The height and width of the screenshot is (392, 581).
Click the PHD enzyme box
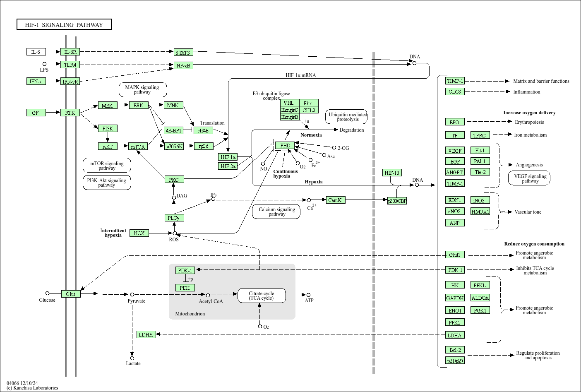tap(284, 145)
